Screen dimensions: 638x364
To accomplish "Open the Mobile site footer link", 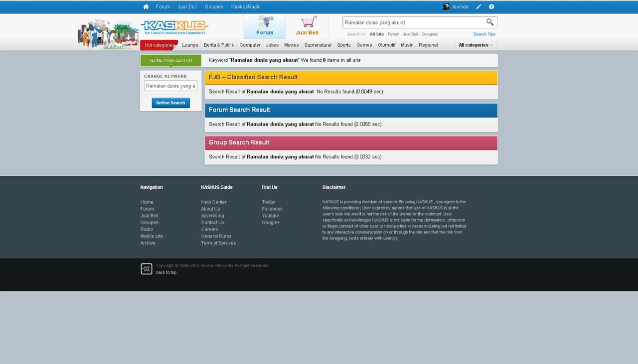I will coord(152,236).
